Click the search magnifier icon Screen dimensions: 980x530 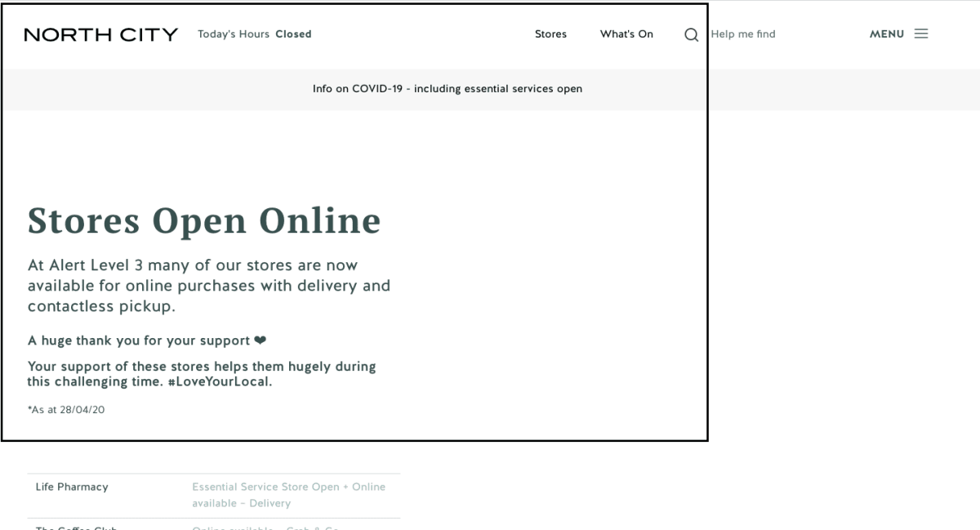tap(692, 34)
